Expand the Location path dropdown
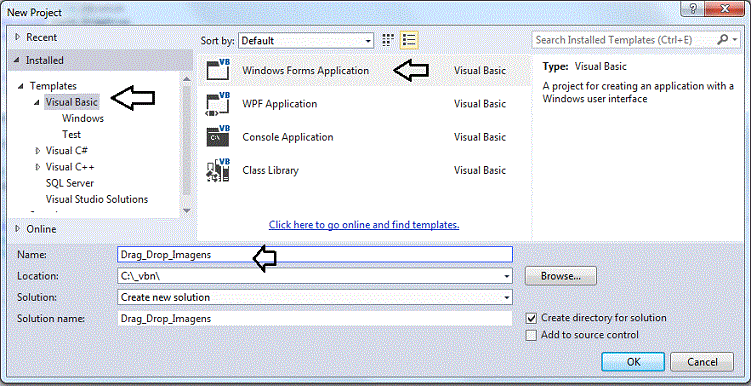 tap(506, 276)
